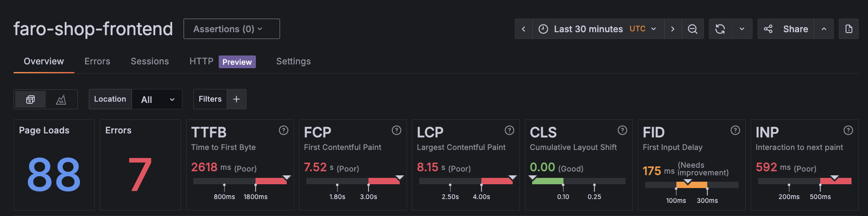The width and height of the screenshot is (868, 216).
Task: Open the refresh interval dropdown arrow
Action: pos(742,29)
